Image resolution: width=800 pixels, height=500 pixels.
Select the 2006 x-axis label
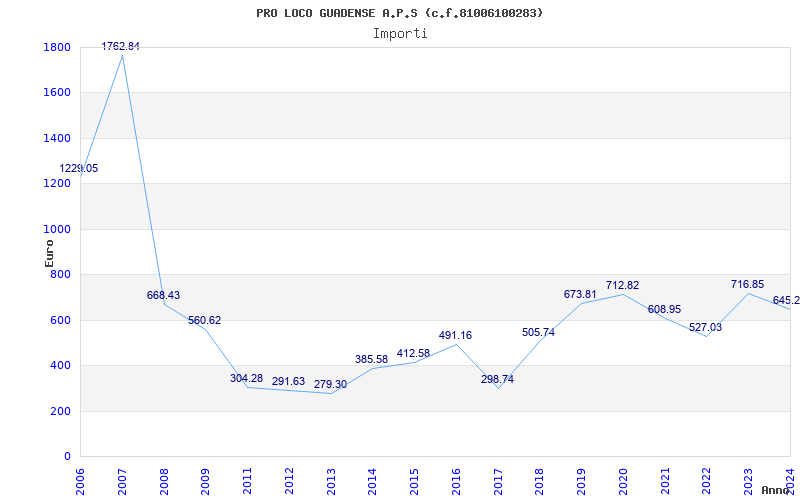(81, 481)
